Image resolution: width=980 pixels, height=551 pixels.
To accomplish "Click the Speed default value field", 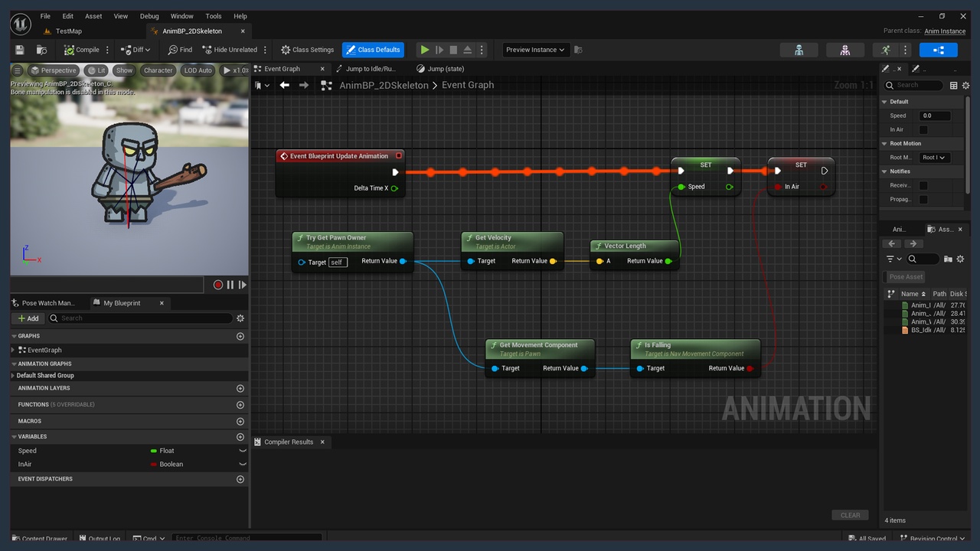I will pyautogui.click(x=935, y=116).
